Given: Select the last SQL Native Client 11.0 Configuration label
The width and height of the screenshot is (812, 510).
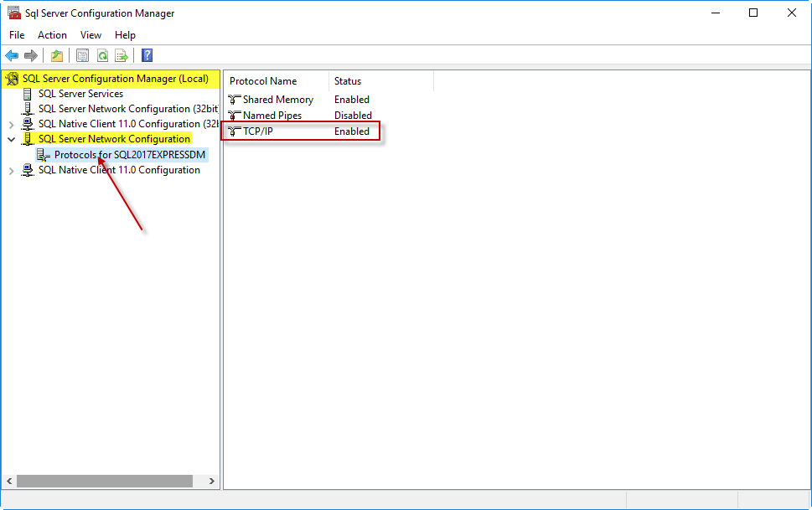Looking at the screenshot, I should click(x=119, y=170).
